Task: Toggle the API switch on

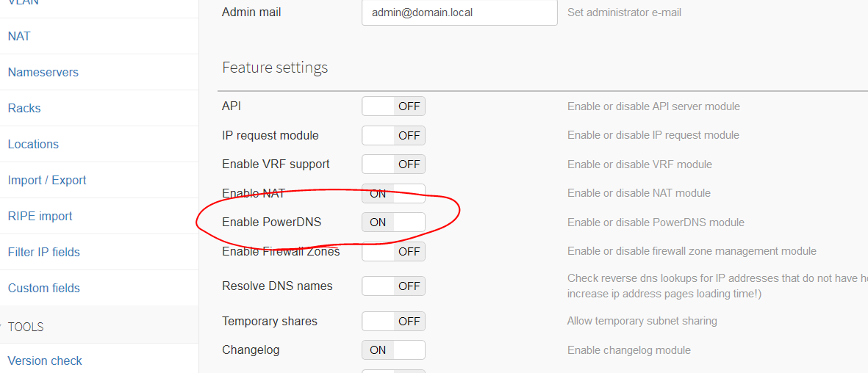Action: (393, 106)
